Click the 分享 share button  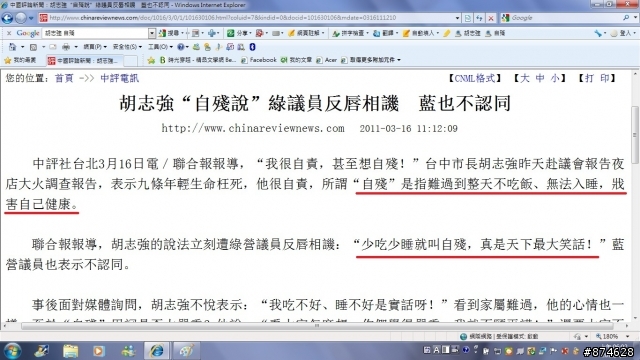pos(238,33)
